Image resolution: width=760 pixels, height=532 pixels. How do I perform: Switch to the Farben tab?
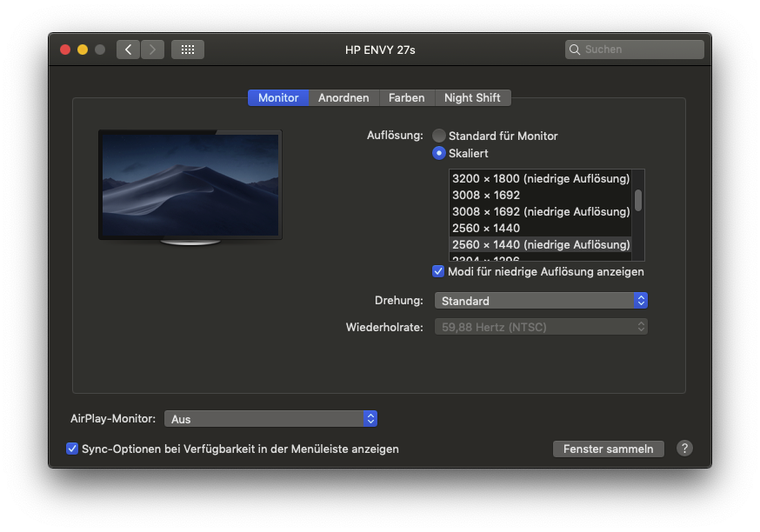click(407, 98)
